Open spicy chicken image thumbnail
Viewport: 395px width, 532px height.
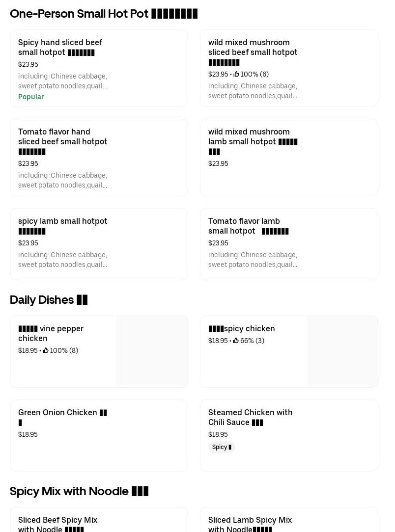pyautogui.click(x=342, y=351)
